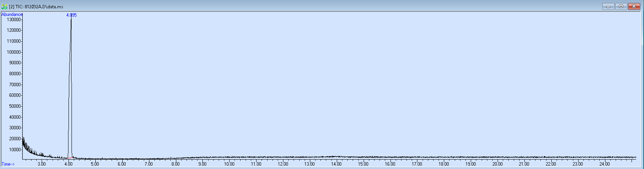This screenshot has height=169, width=644.
Task: Click the 130000 abundance tick label
Action: click(14, 20)
